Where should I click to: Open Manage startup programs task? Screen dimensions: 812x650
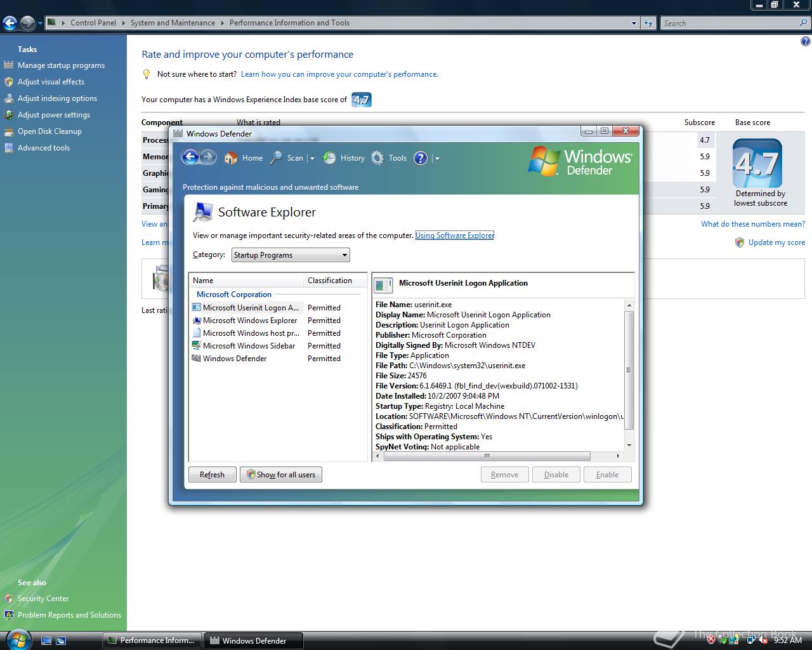61,65
